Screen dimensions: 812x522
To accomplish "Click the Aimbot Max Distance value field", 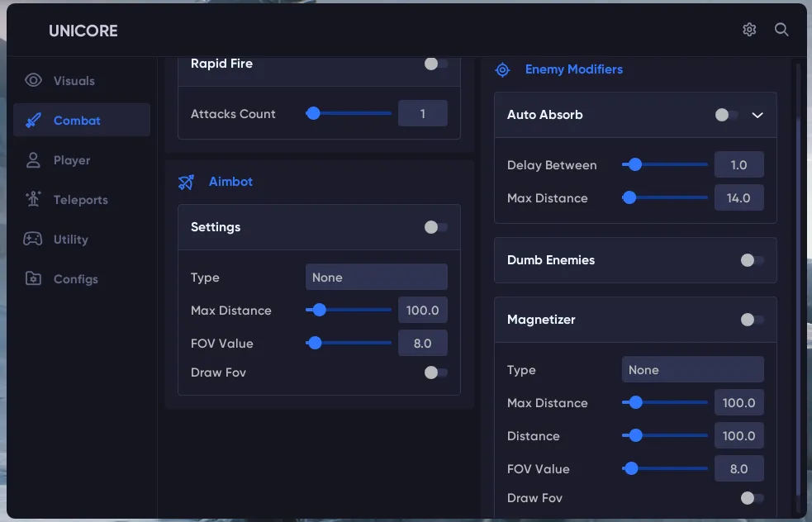I will click(422, 311).
